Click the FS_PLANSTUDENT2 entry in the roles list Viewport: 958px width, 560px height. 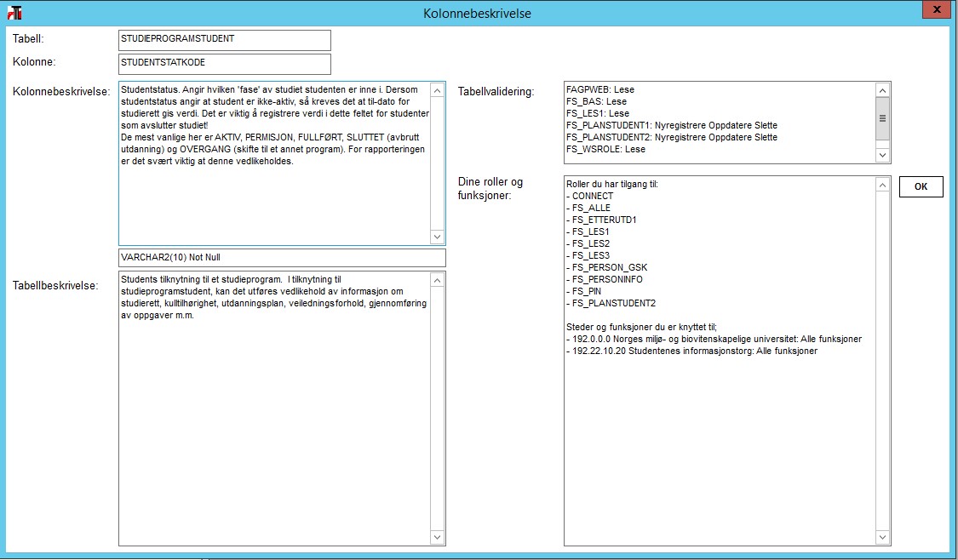tap(611, 304)
